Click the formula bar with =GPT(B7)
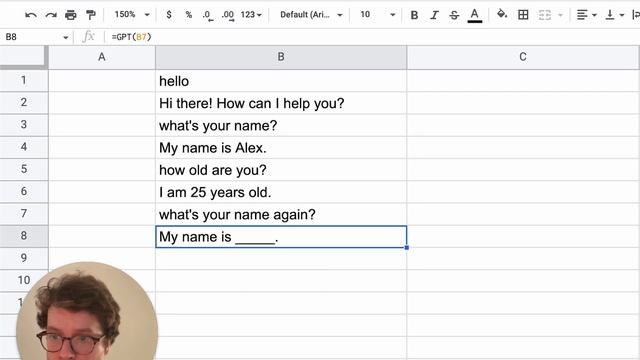 point(373,37)
